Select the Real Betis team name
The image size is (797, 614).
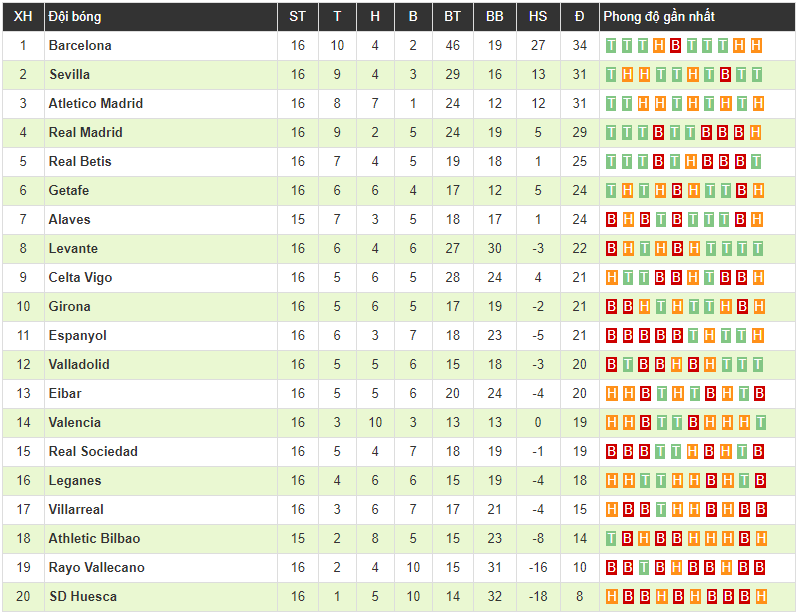[x=80, y=161]
